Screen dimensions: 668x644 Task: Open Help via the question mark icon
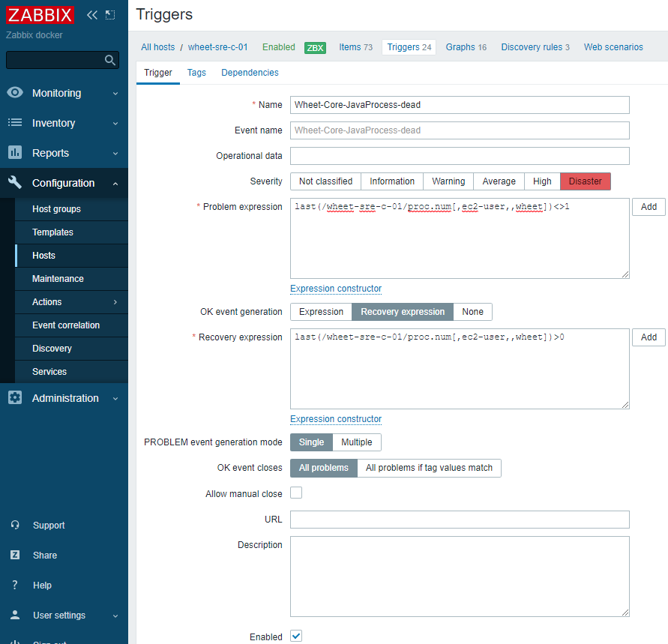[14, 585]
